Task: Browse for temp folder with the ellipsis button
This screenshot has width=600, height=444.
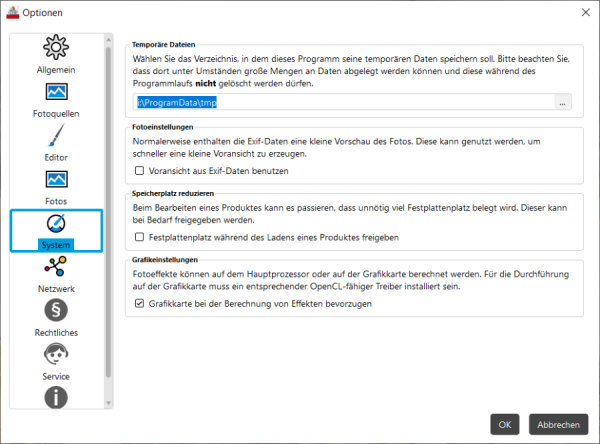Action: pyautogui.click(x=562, y=103)
